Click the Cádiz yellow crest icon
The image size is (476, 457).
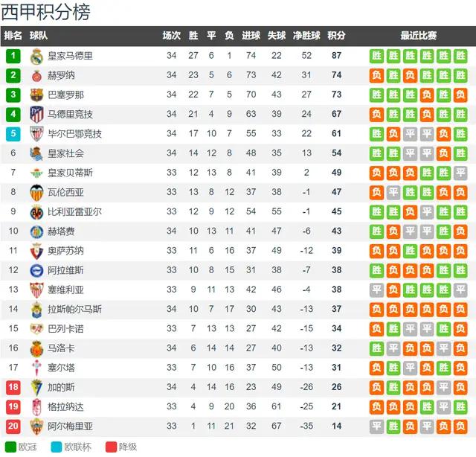tap(36, 387)
